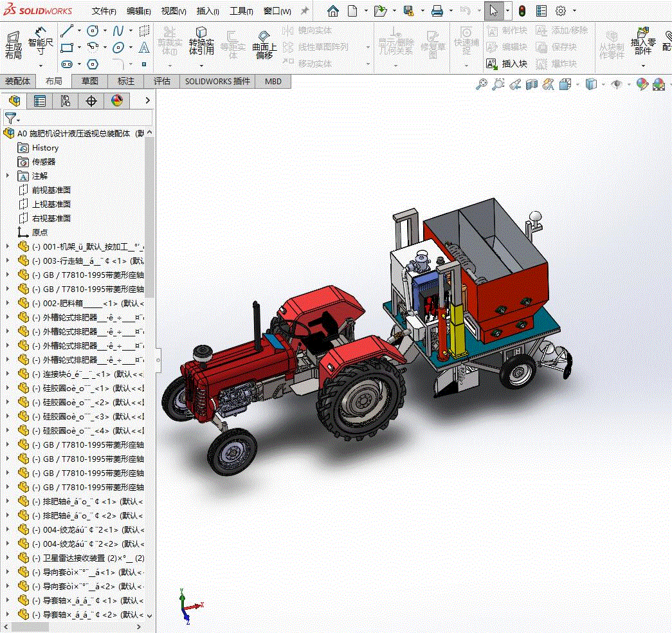Select the Text sketch tool
The image size is (672, 633).
[x=144, y=47]
